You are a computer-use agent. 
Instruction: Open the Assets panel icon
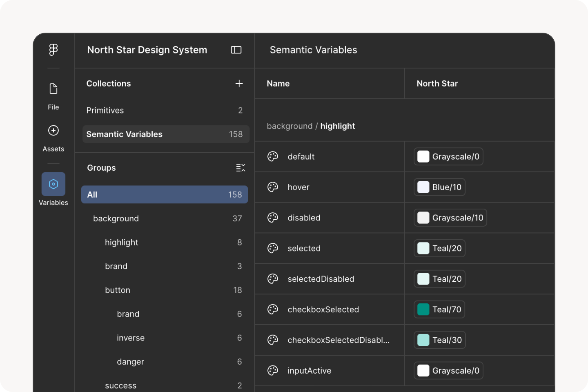pyautogui.click(x=53, y=130)
